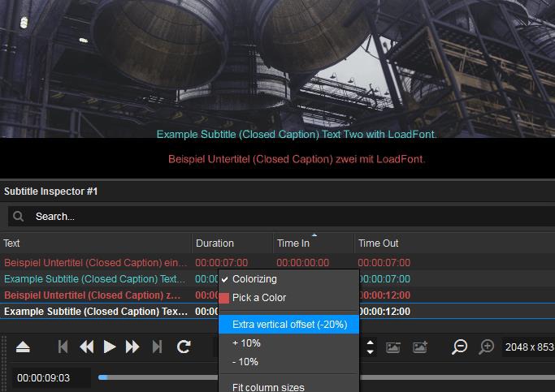Select Extra vertical offset (-20%) menu entry
Viewport: 555px width, 392px height.
click(288, 325)
